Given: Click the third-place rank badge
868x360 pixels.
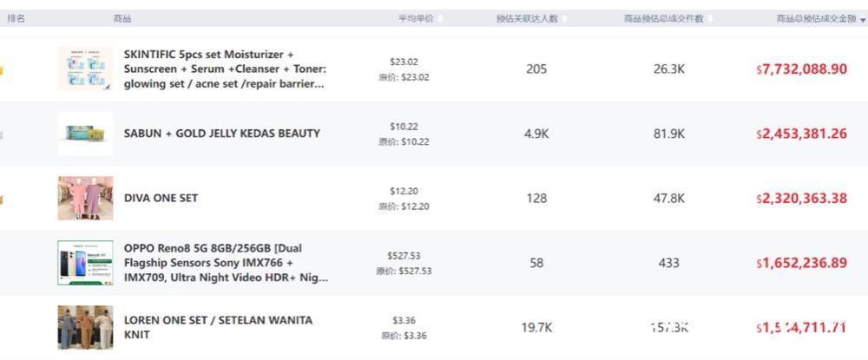Looking at the screenshot, I should (3, 200).
